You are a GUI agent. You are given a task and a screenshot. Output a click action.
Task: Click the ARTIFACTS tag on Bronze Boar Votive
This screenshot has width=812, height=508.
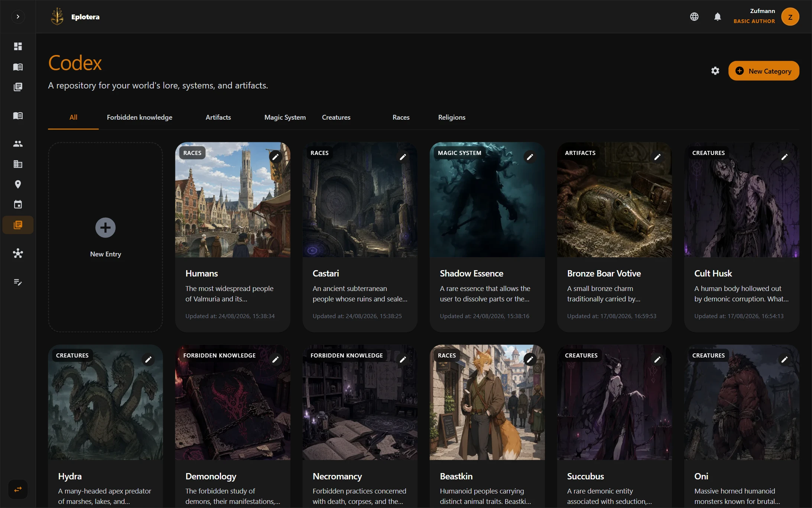pos(580,153)
